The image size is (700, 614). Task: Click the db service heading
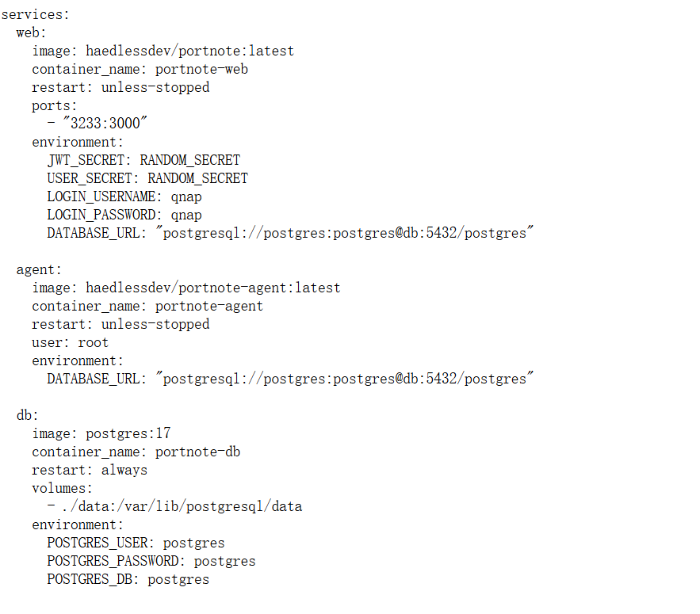27,415
